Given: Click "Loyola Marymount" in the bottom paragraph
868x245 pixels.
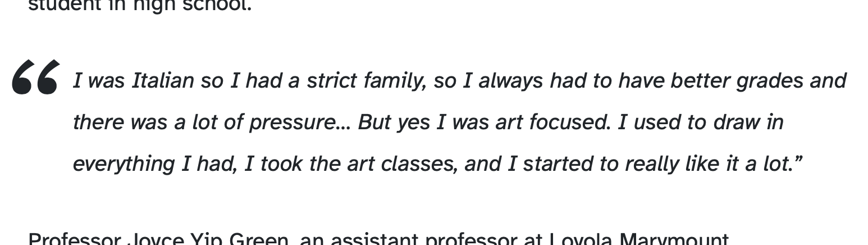Looking at the screenshot, I should [639, 240].
